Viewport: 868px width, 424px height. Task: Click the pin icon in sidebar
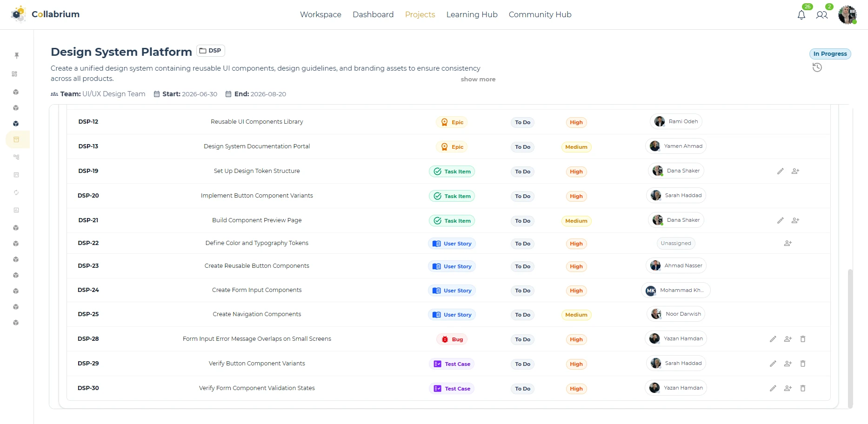tap(16, 55)
